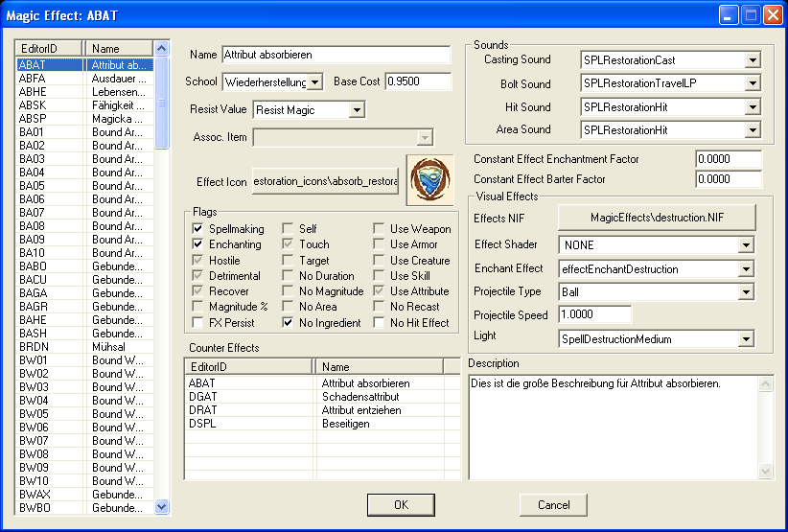The height and width of the screenshot is (532, 788).
Task: Click the Cancel button
Action: pyautogui.click(x=553, y=505)
